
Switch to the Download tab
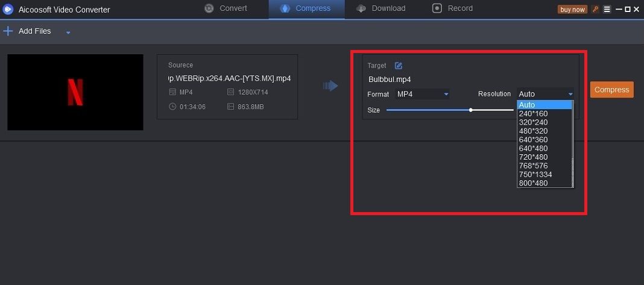(380, 8)
